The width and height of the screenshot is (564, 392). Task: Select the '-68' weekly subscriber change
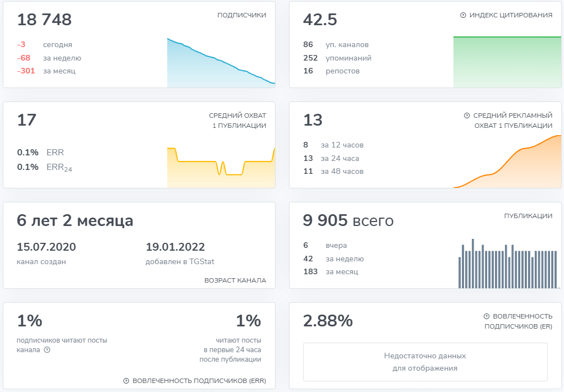tap(24, 58)
